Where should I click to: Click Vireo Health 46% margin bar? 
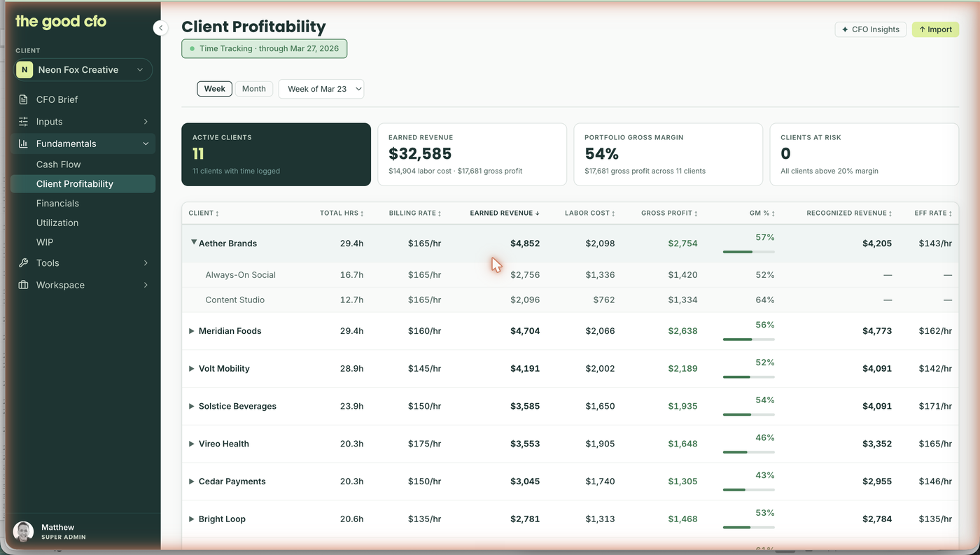point(748,452)
